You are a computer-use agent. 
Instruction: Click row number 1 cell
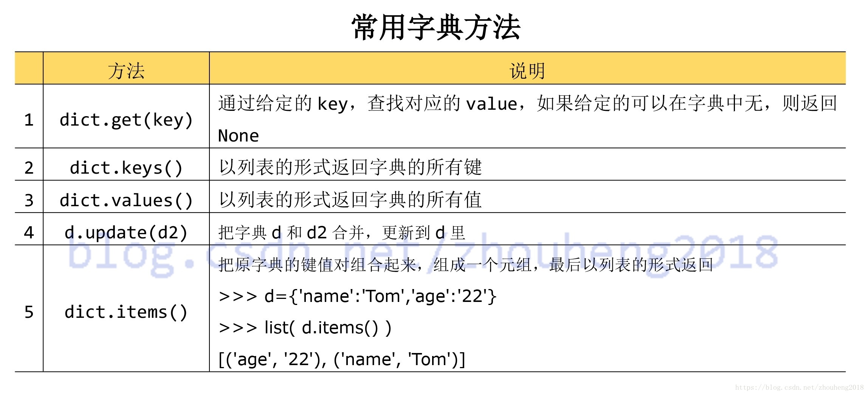29,120
